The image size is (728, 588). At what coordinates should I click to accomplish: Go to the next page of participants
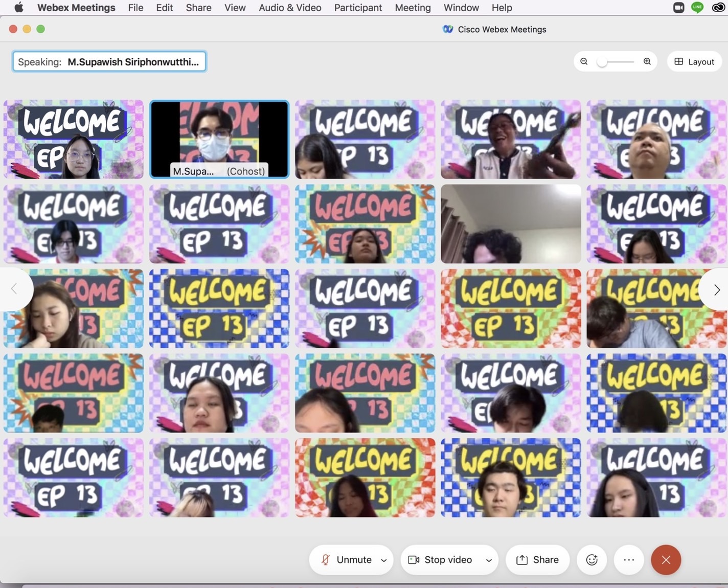click(717, 289)
